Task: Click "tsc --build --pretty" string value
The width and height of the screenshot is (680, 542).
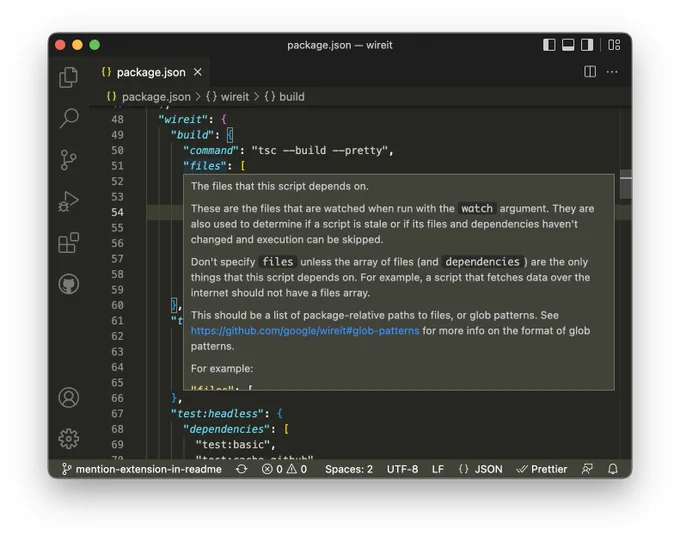Action: click(x=320, y=150)
